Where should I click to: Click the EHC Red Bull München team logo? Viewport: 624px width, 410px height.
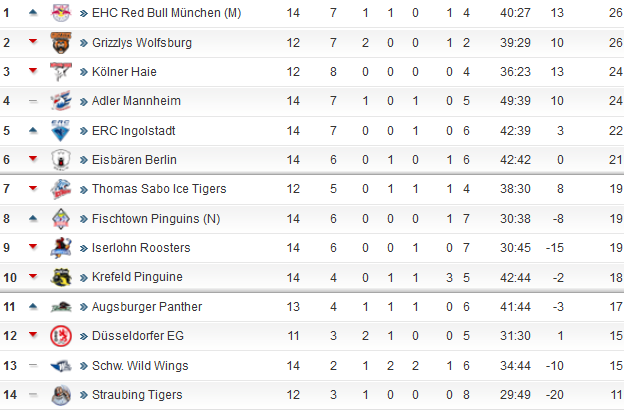[61, 13]
